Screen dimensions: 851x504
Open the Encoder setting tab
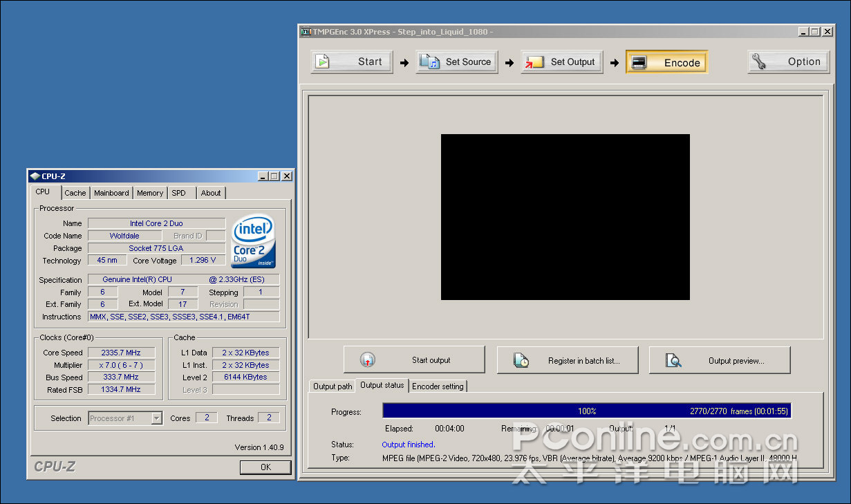438,386
